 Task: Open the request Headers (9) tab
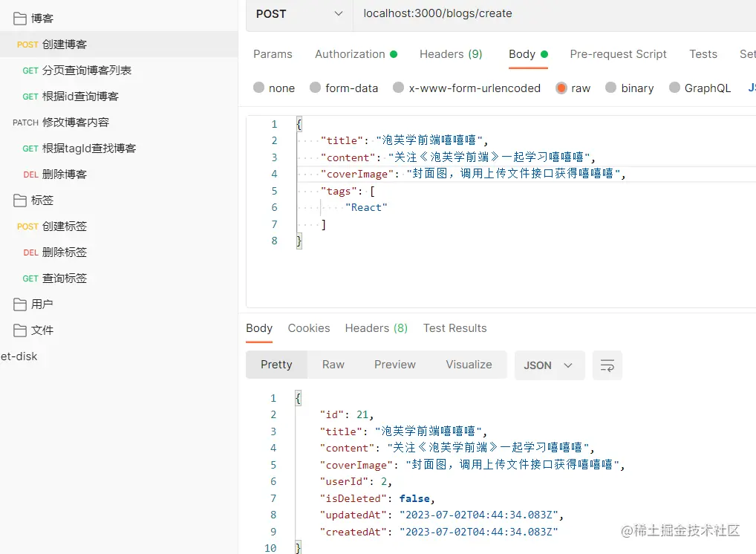[x=451, y=54]
